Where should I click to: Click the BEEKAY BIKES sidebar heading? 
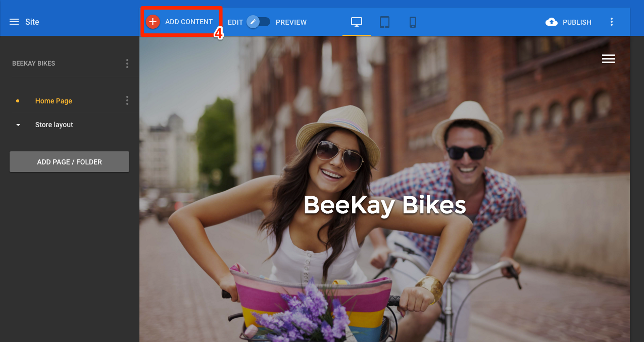[33, 64]
